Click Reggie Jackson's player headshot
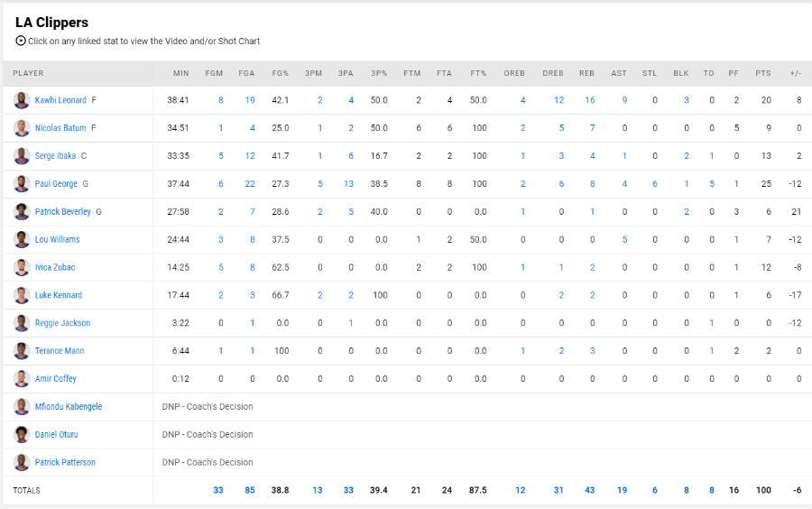Viewport: 812px width, 509px height. coord(22,323)
